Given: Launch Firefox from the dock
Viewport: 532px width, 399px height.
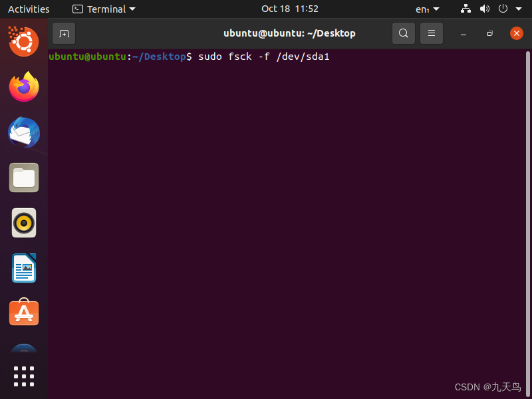Looking at the screenshot, I should pyautogui.click(x=24, y=87).
